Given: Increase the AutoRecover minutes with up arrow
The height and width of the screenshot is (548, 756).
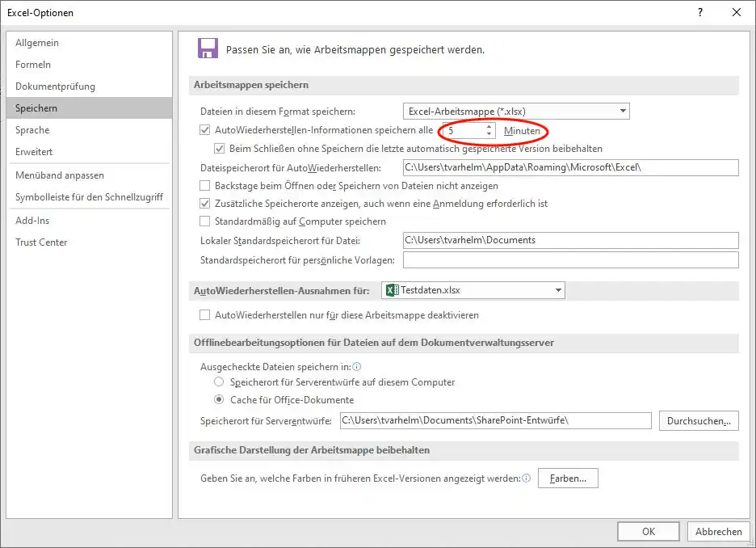Looking at the screenshot, I should [x=489, y=126].
